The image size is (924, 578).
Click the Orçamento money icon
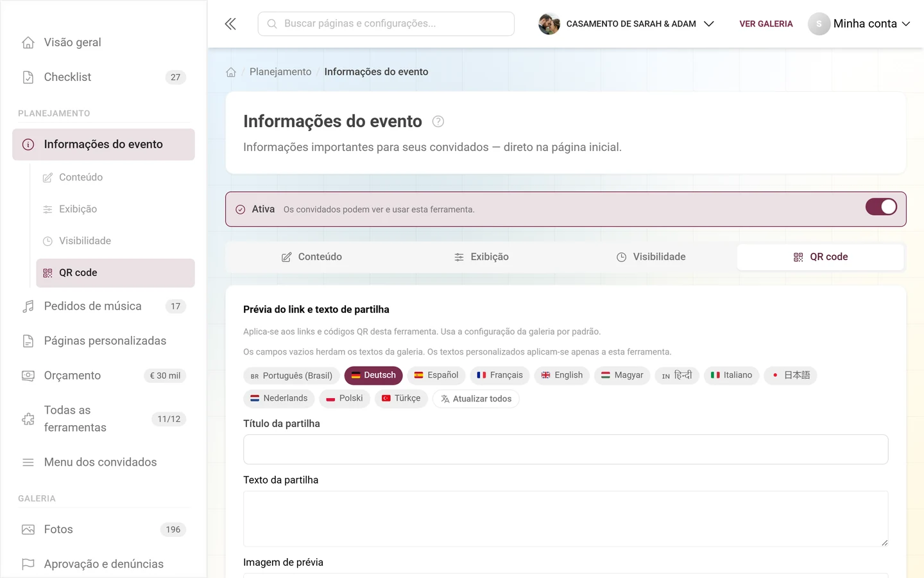[x=28, y=376]
